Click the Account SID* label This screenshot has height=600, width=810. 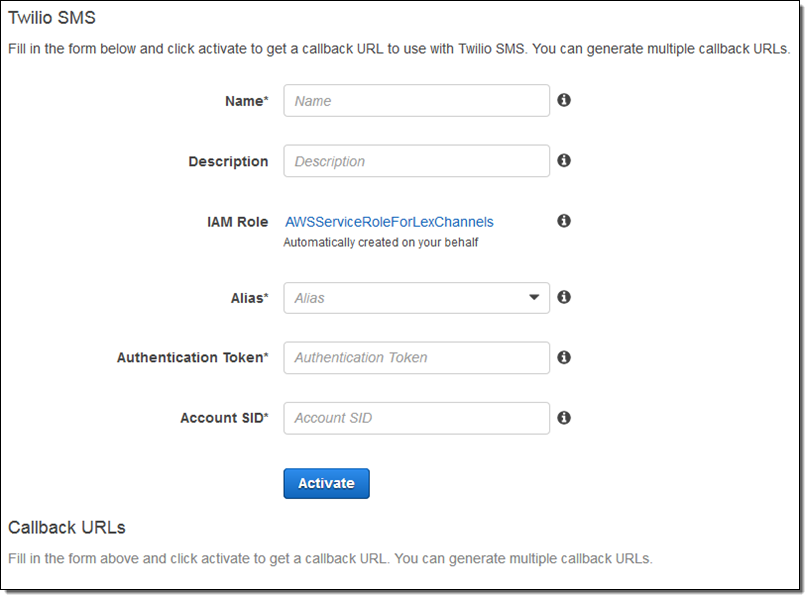[x=224, y=418]
